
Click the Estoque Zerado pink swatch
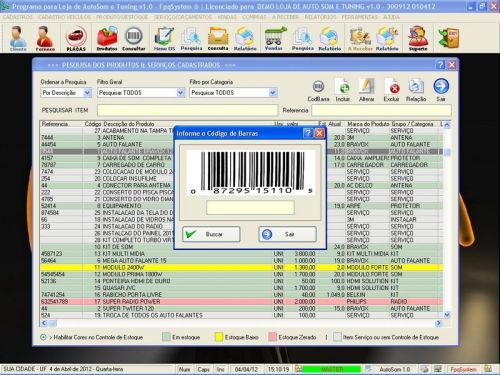[272, 337]
